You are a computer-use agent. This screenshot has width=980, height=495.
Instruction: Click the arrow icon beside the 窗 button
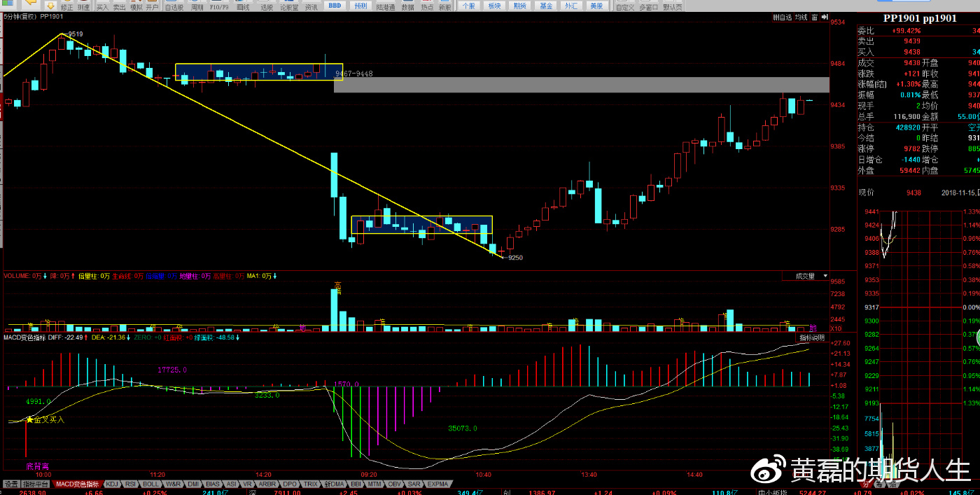[x=823, y=18]
